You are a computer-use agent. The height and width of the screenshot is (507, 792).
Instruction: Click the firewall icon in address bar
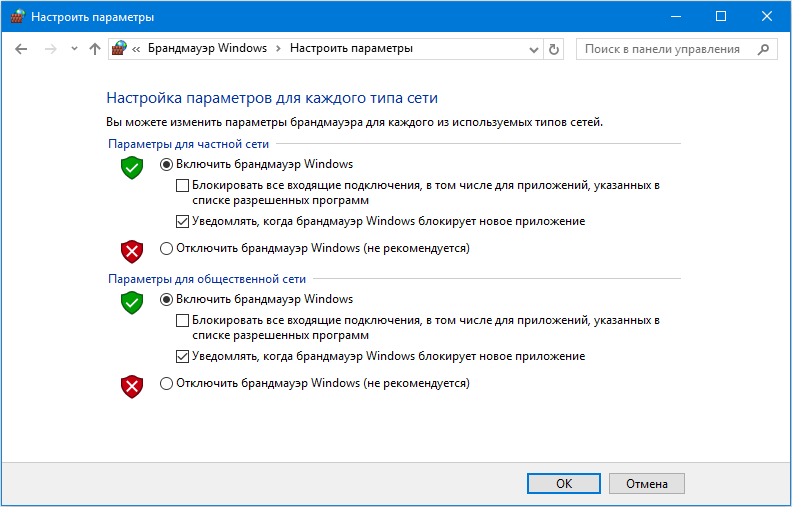pos(120,48)
